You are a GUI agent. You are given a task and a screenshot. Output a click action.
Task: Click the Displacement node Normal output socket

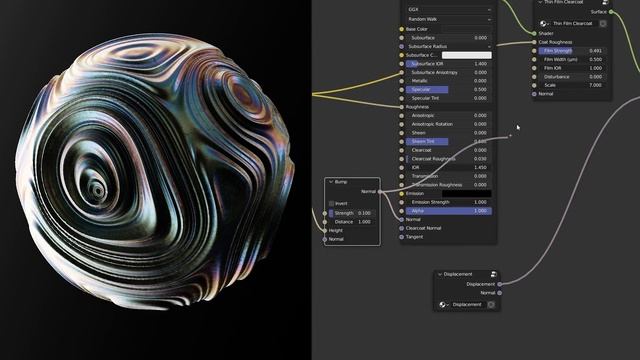500,293
